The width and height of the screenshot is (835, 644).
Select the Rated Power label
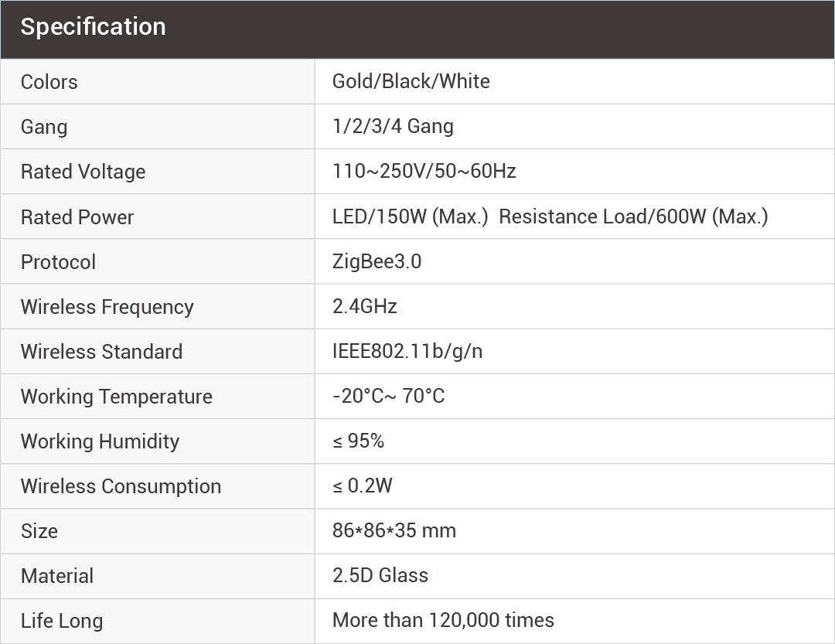pos(77,217)
